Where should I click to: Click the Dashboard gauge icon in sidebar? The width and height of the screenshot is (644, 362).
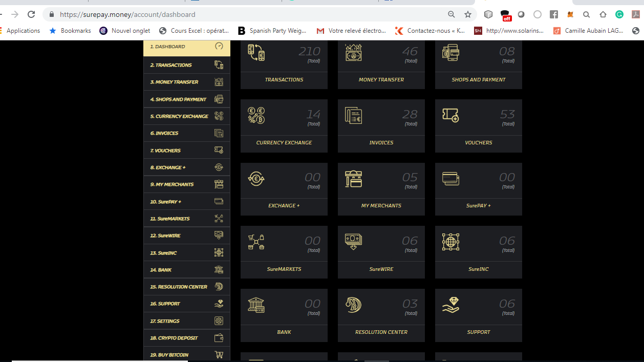[x=219, y=46]
